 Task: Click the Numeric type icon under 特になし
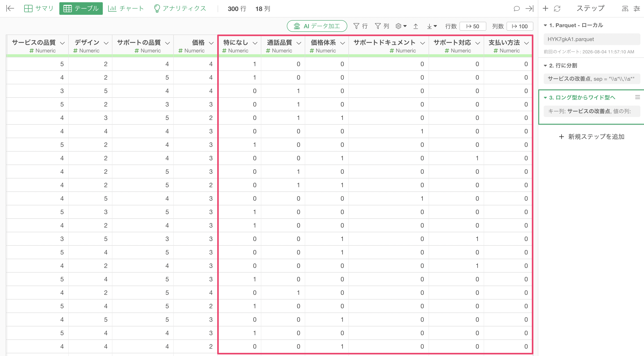coord(224,51)
